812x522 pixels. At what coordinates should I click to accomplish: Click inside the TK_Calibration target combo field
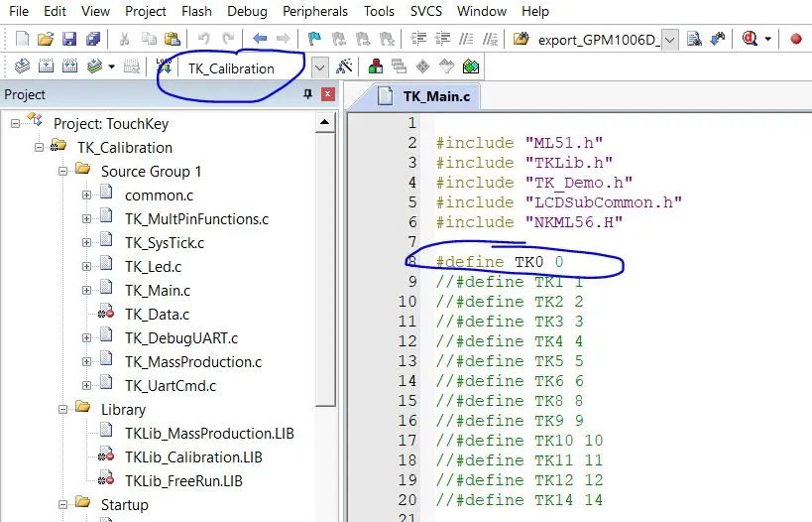[243, 67]
